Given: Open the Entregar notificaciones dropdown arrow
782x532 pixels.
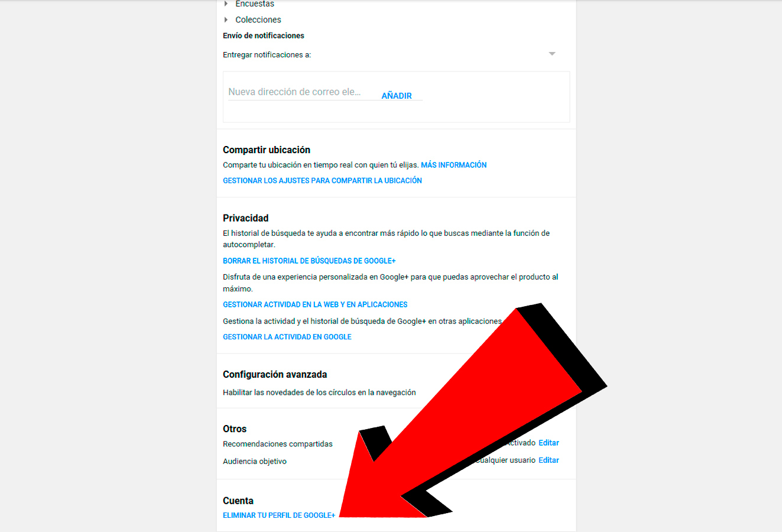Looking at the screenshot, I should coord(552,54).
